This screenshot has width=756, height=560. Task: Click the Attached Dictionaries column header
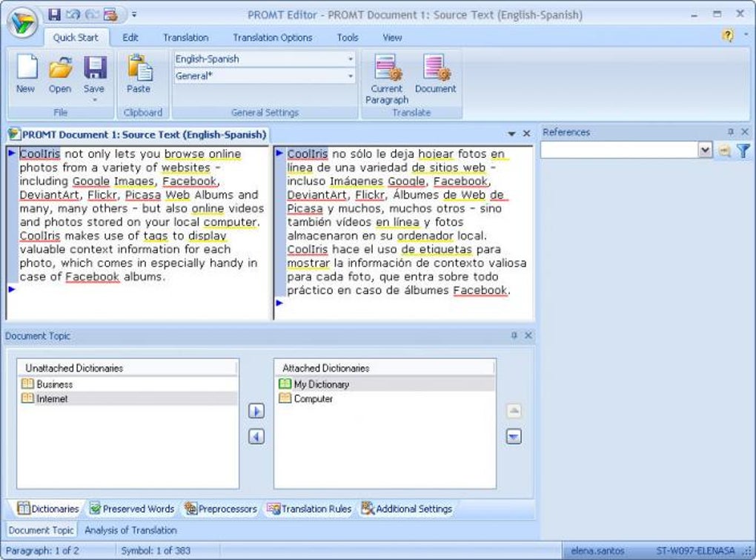(x=385, y=368)
